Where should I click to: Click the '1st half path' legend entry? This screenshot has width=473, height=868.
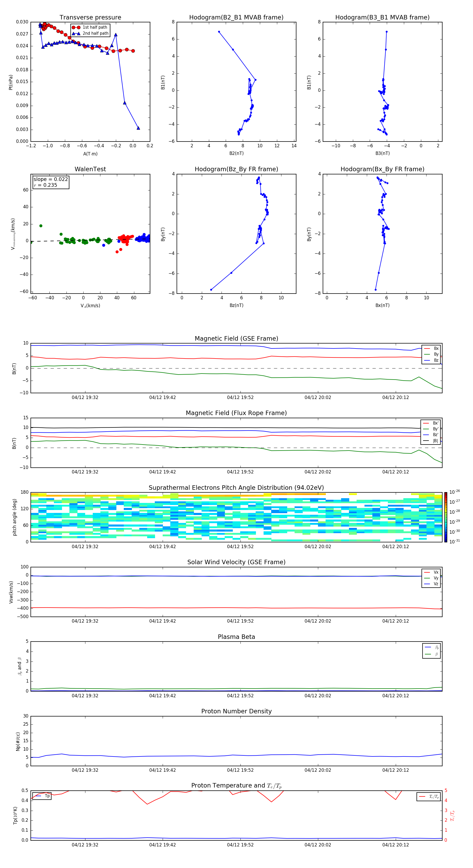point(90,27)
